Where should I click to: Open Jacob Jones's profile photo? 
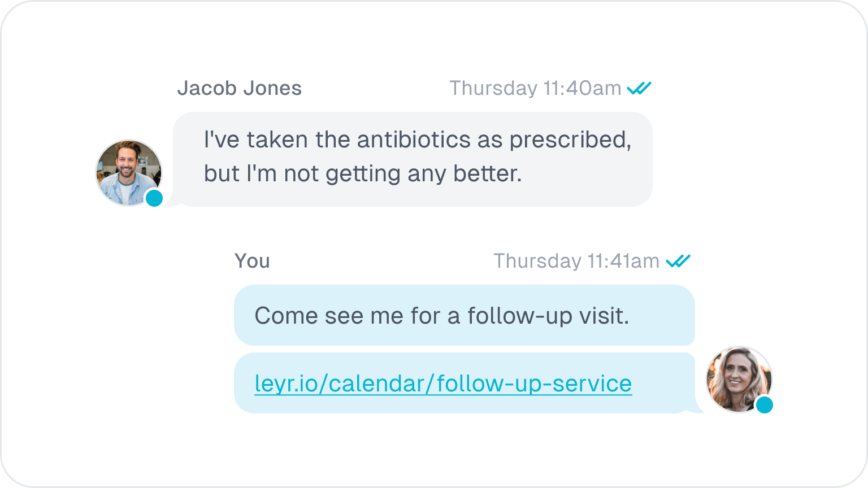pos(128,172)
